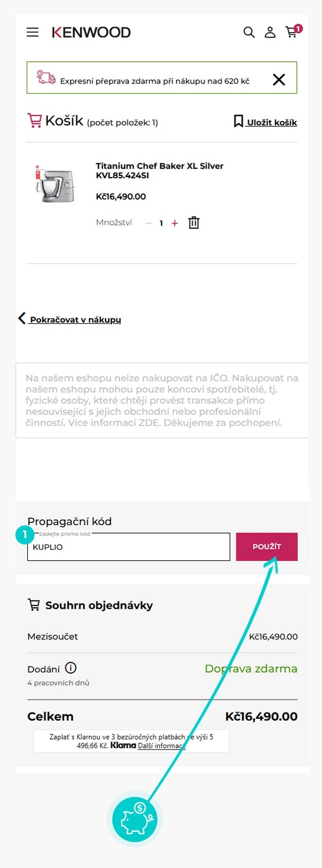Click the Uložit košík bookmark link
322x868 pixels.
pos(265,122)
